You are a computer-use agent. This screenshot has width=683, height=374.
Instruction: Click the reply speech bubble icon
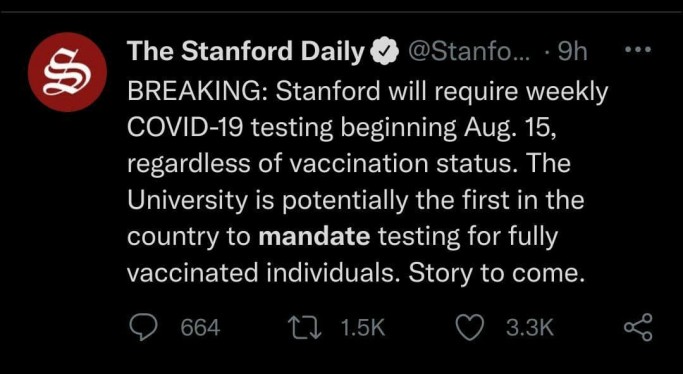(x=144, y=327)
